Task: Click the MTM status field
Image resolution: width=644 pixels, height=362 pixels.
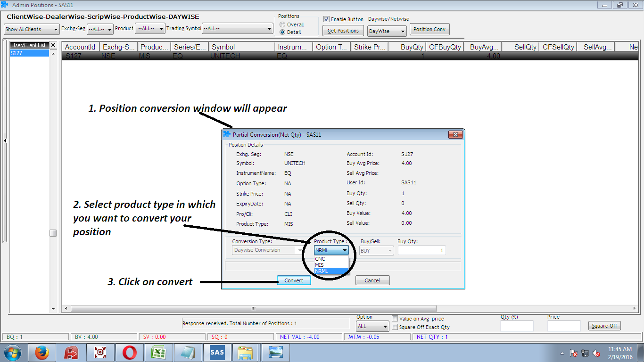Action: click(x=378, y=337)
